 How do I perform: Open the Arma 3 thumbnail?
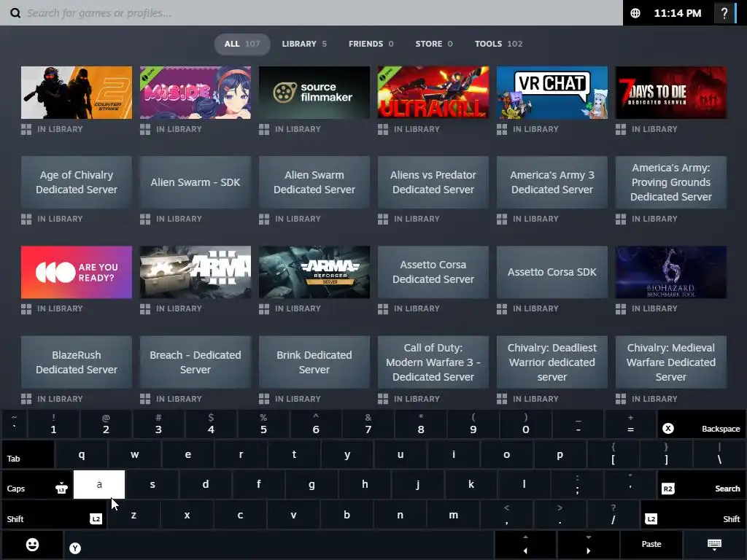196,273
